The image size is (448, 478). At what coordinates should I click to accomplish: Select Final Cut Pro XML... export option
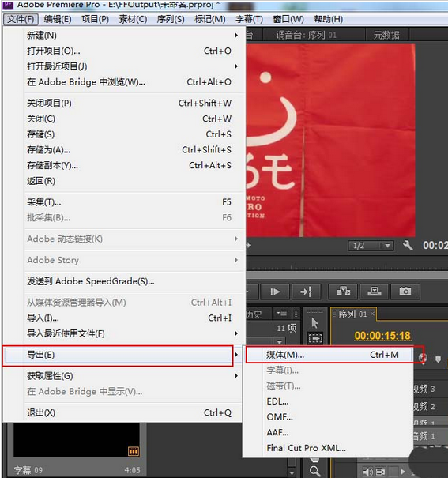pos(329,448)
